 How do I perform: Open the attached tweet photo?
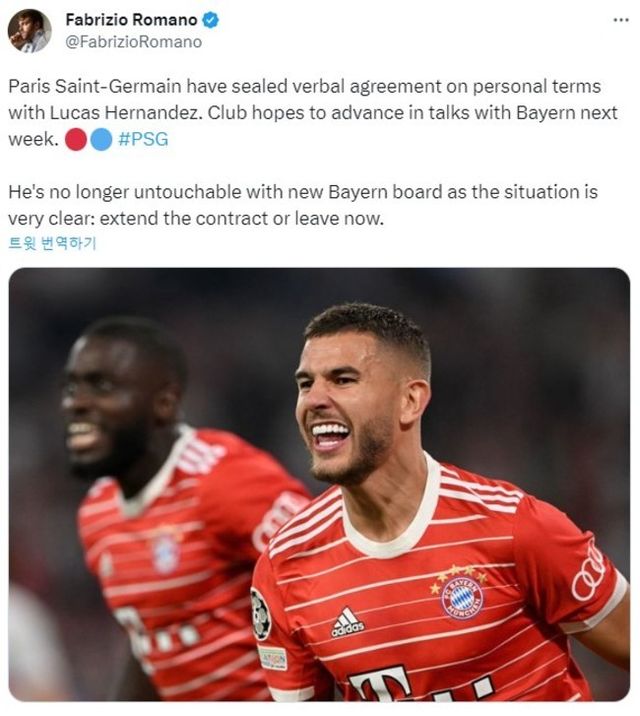tap(319, 484)
